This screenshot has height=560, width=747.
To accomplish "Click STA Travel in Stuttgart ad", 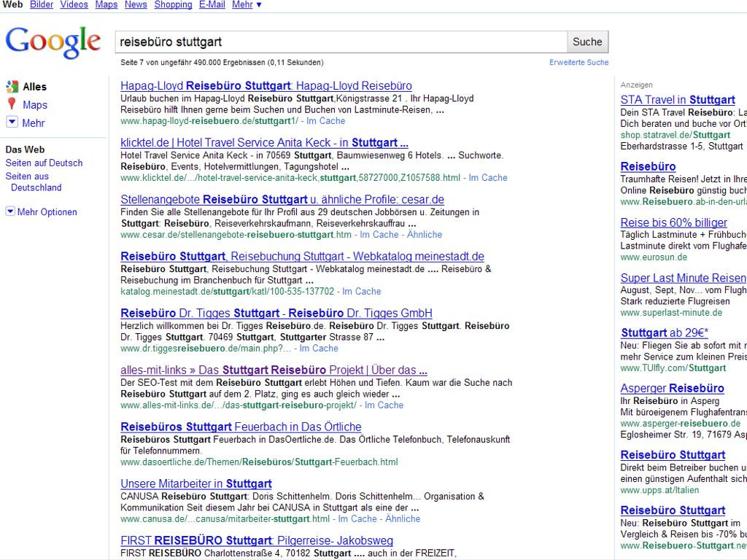I will [677, 100].
